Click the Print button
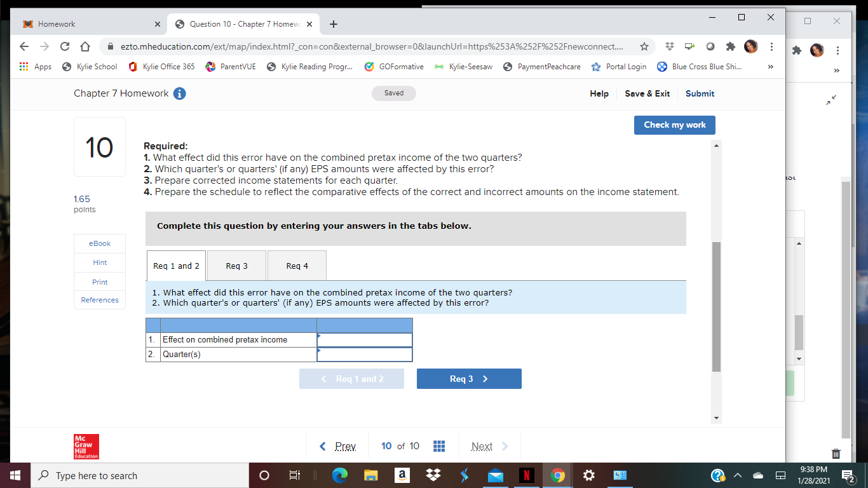The width and height of the screenshot is (868, 488). pyautogui.click(x=100, y=282)
